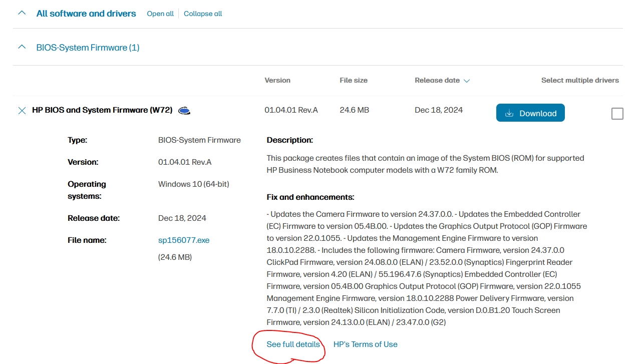Close HP BIOS details with X icon
644x364 pixels.
[22, 111]
